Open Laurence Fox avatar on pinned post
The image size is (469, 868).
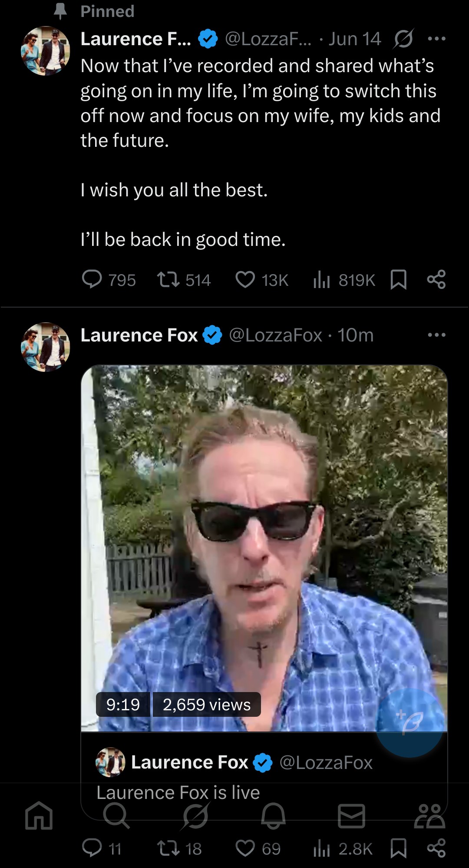pos(46,51)
